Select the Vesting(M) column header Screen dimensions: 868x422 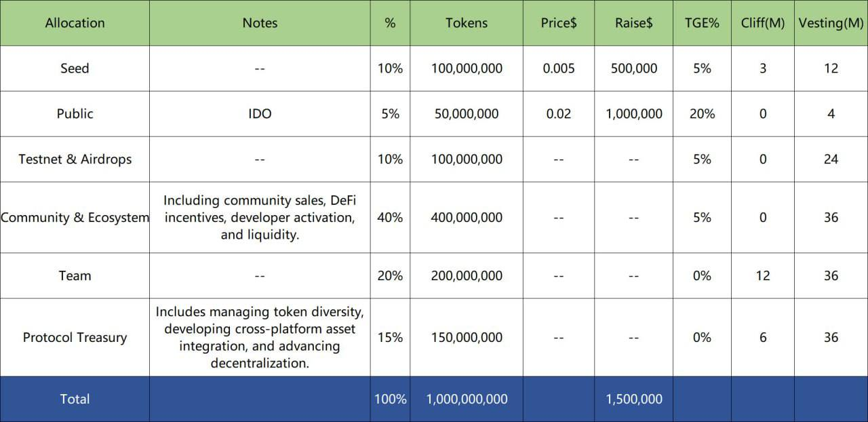pyautogui.click(x=831, y=23)
